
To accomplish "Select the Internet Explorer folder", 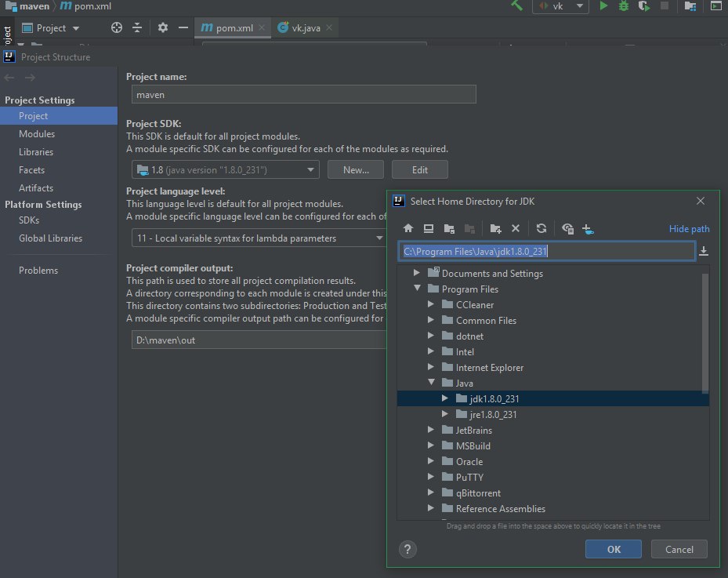I will (489, 368).
